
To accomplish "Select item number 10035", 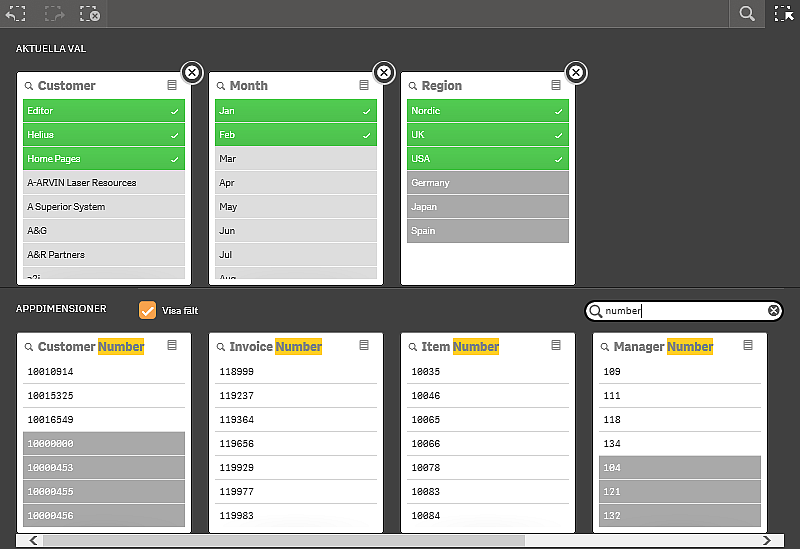I will tap(488, 371).
